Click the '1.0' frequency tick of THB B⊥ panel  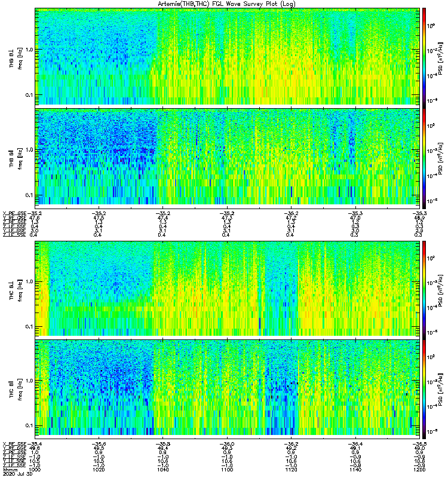coord(29,50)
